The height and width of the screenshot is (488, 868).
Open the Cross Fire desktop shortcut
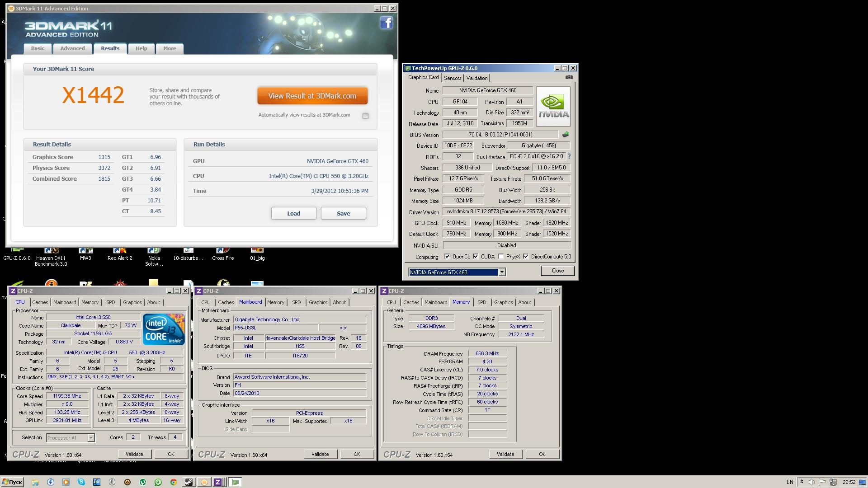(x=223, y=253)
